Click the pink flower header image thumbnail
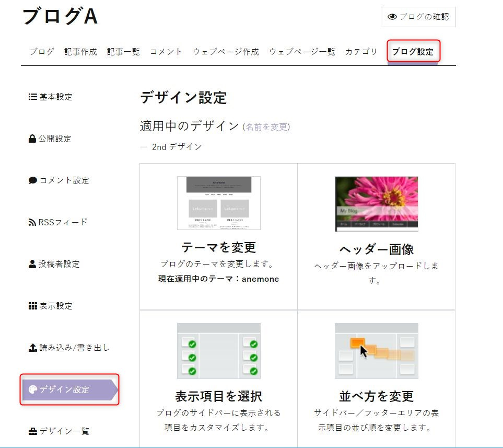Viewport: 503px width, 448px height. pos(376,204)
